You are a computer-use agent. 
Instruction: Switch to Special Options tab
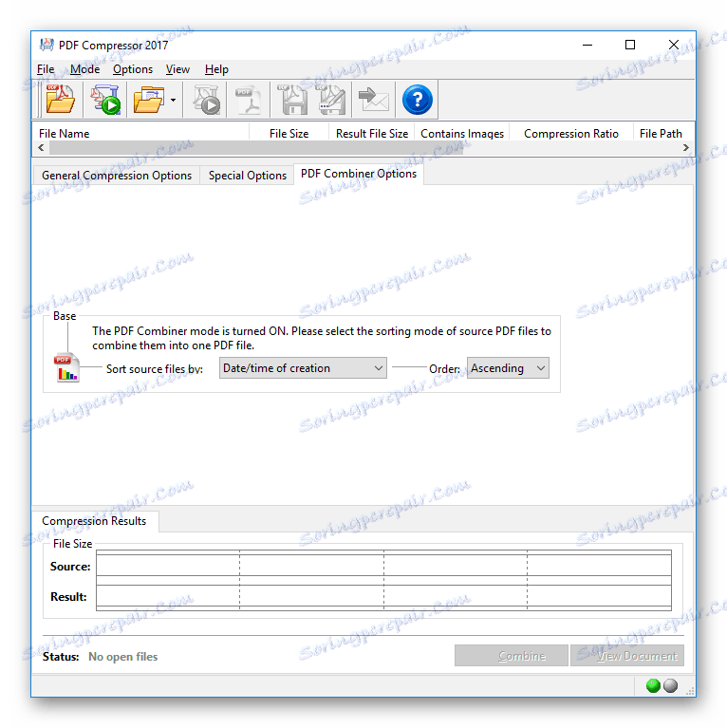tap(248, 176)
